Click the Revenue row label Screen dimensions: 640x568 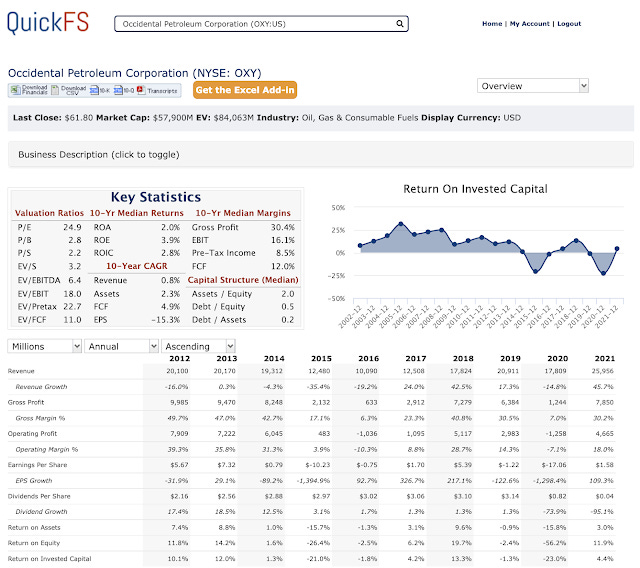click(x=21, y=371)
